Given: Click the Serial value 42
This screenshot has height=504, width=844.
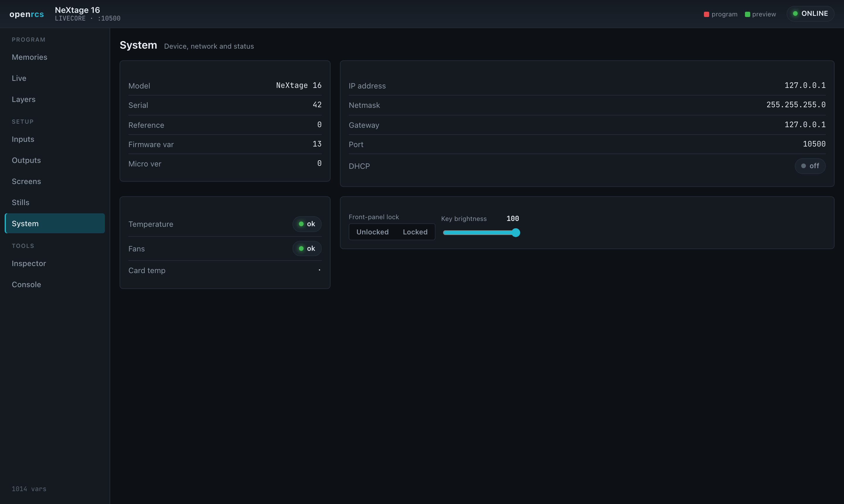Looking at the screenshot, I should [317, 105].
